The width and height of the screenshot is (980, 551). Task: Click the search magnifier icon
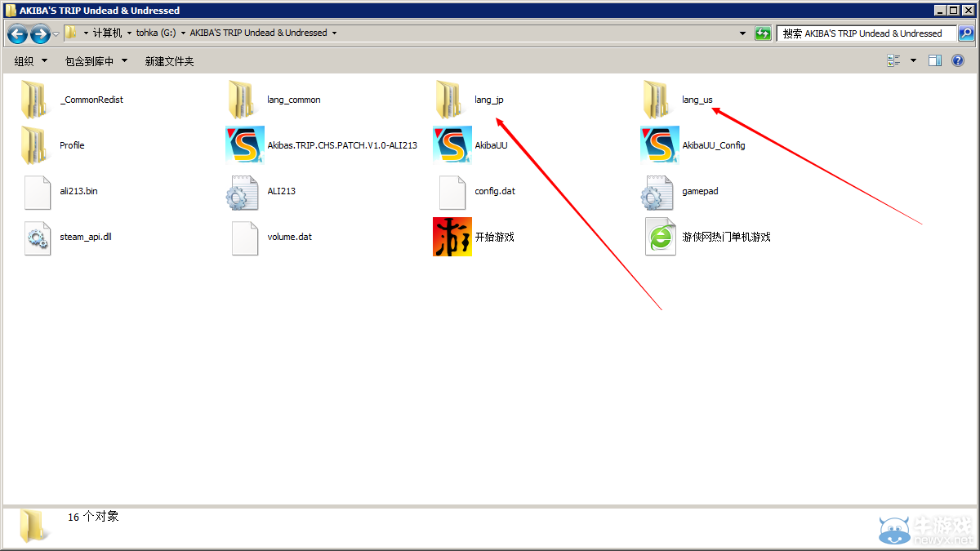tap(966, 33)
